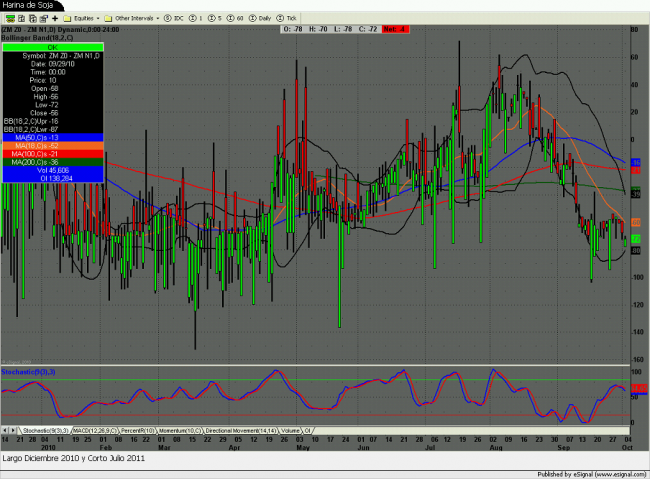Click the blue MA(50,C)s -13 row
Screen dimensions: 650x479
click(x=53, y=138)
